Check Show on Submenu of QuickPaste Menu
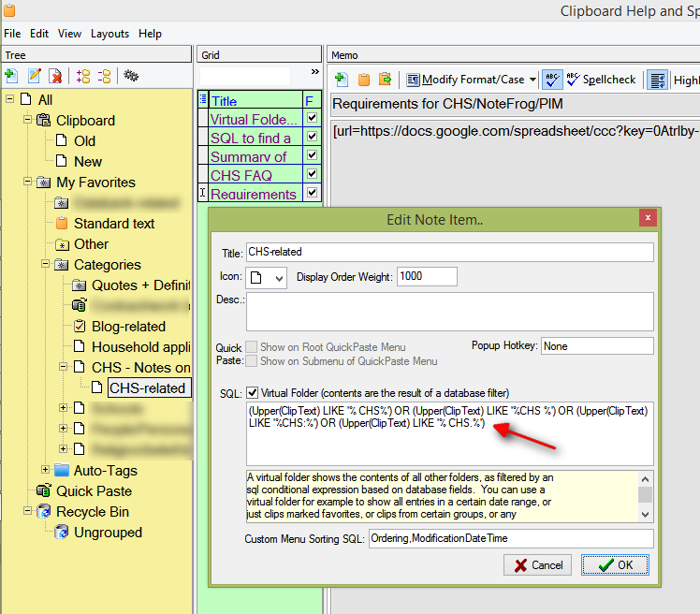 point(252,360)
